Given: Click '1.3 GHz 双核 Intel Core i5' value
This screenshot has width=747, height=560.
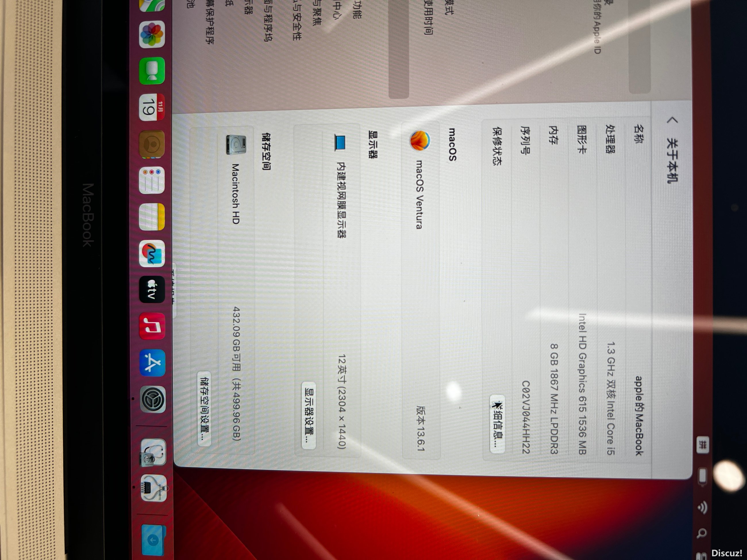Looking at the screenshot, I should click(611, 398).
